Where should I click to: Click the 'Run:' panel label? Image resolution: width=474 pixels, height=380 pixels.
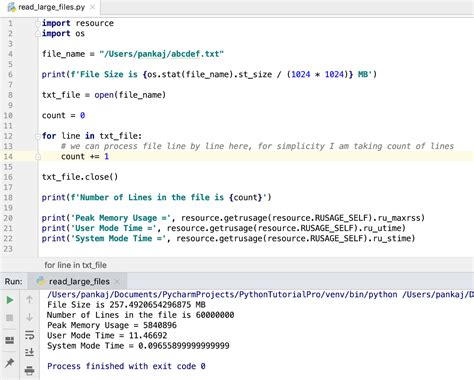[x=14, y=282]
